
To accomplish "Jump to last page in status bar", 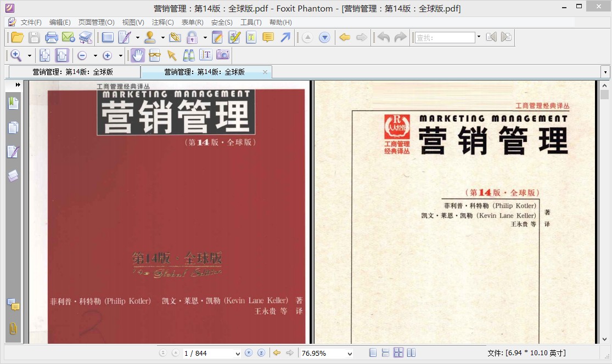I will point(261,353).
